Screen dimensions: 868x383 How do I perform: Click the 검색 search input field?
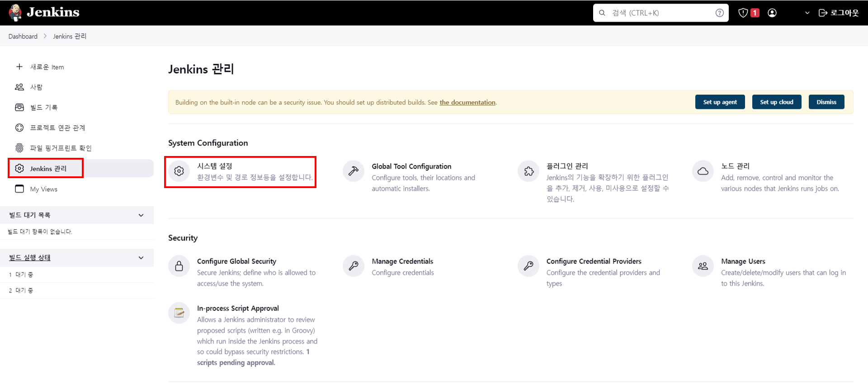tap(660, 13)
